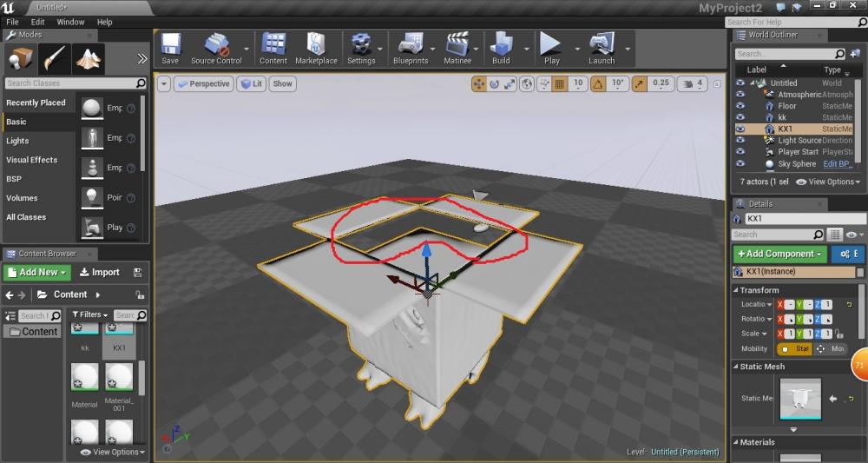Select the KX1 asset thumbnail

click(119, 338)
